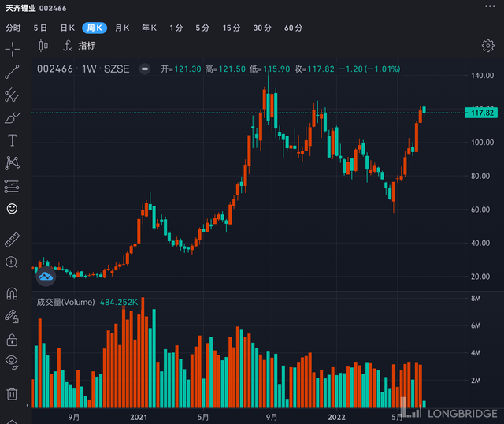This screenshot has height=424, width=504.
Task: Open the 指标 indicators menu
Action: click(80, 46)
